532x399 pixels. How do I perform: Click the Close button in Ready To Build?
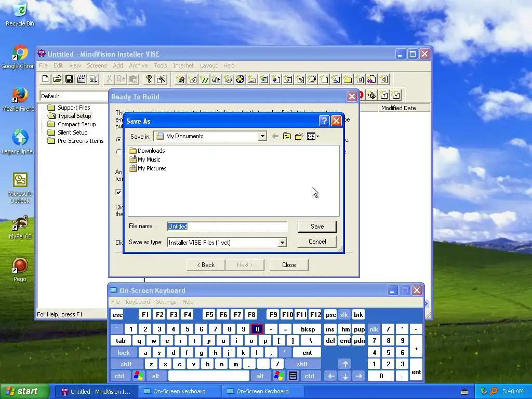(289, 264)
